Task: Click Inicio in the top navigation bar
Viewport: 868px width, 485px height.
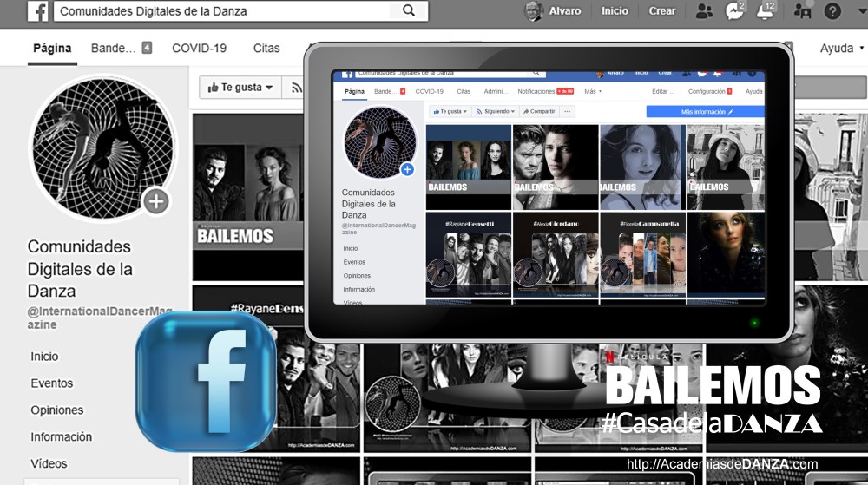Action: [x=615, y=11]
